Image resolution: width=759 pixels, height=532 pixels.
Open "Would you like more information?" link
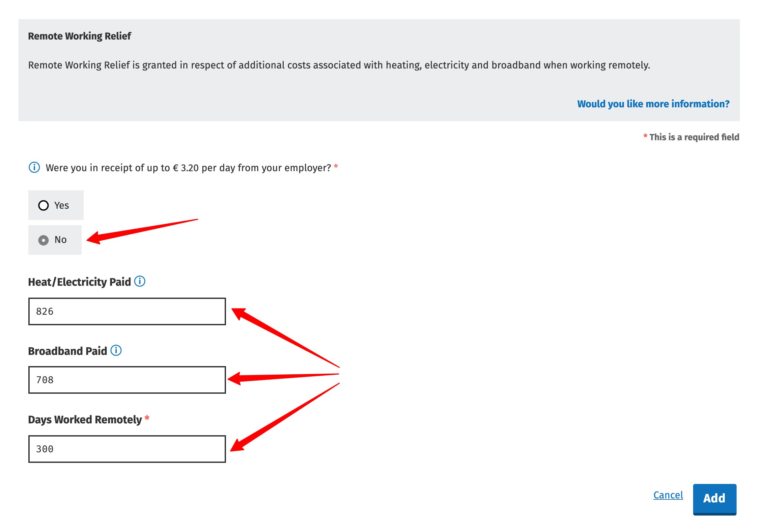653,104
